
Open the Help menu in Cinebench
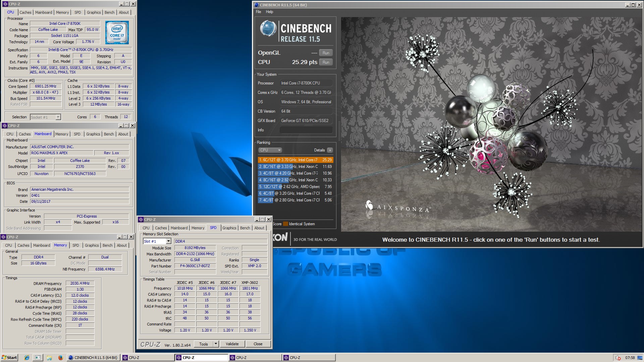coord(269,12)
